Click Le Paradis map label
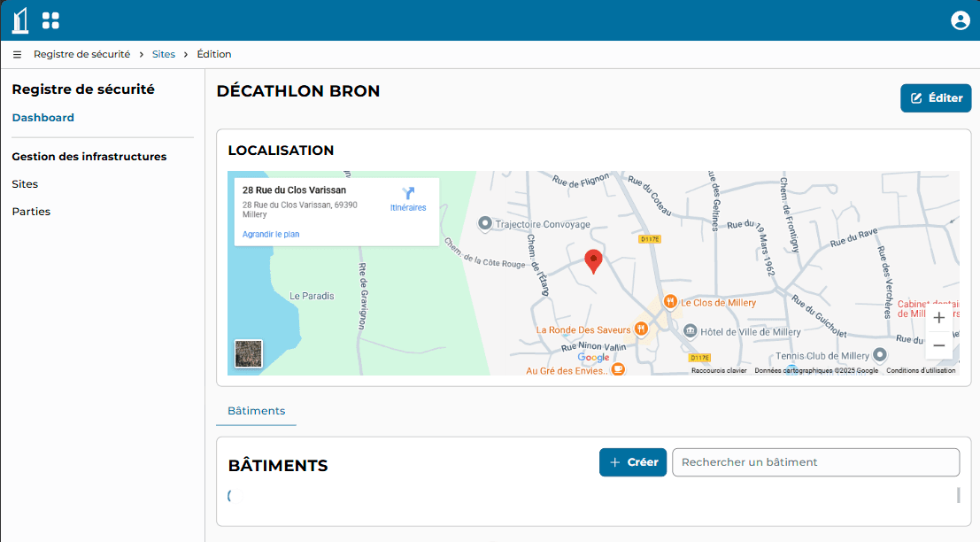Image resolution: width=980 pixels, height=542 pixels. point(312,297)
